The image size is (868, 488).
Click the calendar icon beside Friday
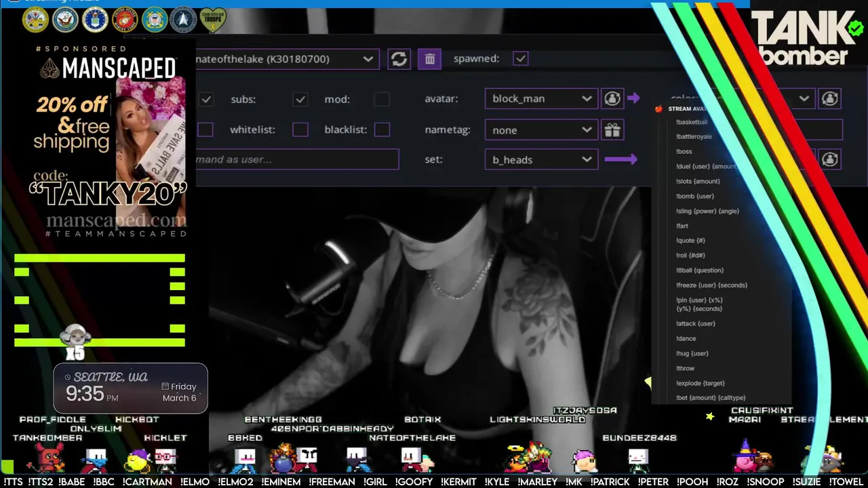[x=165, y=386]
